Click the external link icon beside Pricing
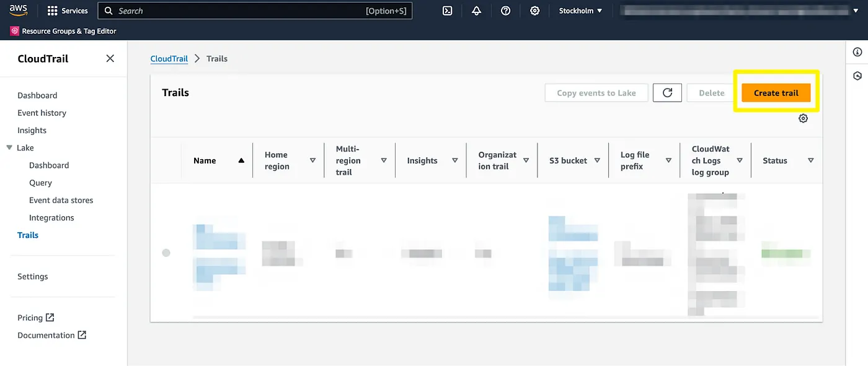868x366 pixels. [50, 317]
